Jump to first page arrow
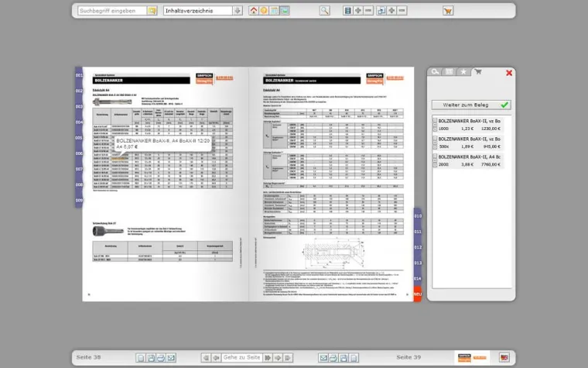This screenshot has height=368, width=588. point(206,357)
